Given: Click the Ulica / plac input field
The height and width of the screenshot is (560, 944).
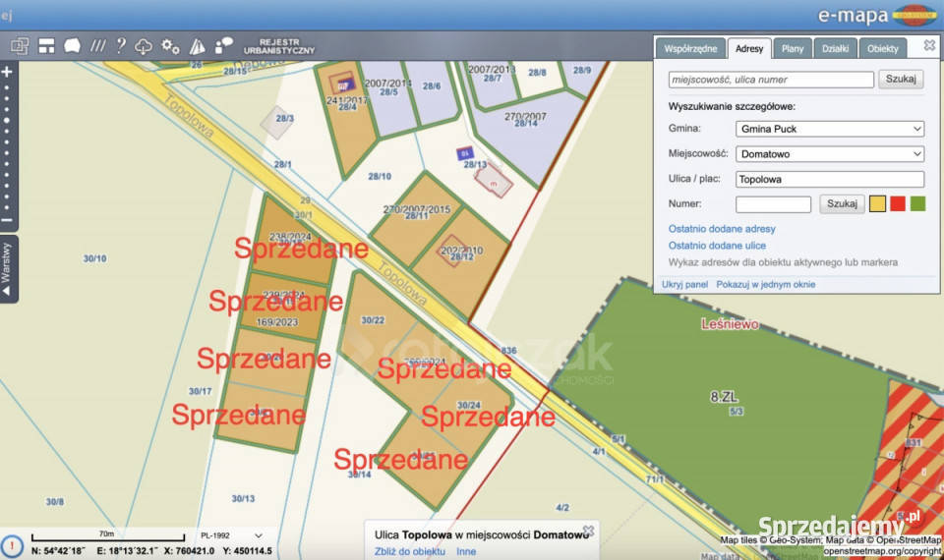Looking at the screenshot, I should (x=830, y=180).
